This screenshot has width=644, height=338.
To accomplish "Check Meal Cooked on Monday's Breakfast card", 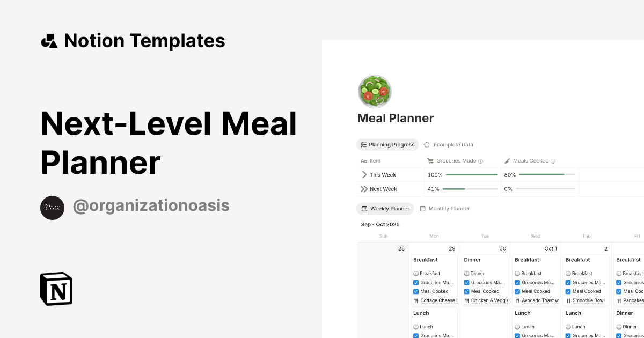I will click(x=415, y=291).
